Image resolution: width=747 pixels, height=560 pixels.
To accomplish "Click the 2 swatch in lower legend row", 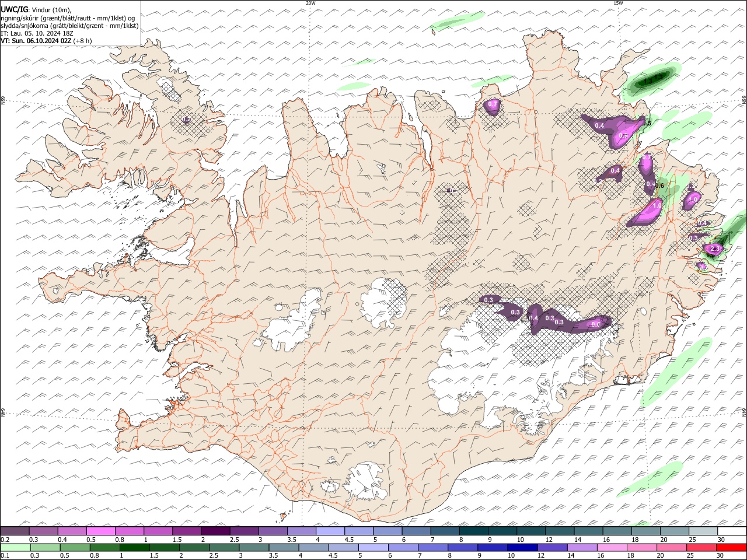I will (x=194, y=547).
